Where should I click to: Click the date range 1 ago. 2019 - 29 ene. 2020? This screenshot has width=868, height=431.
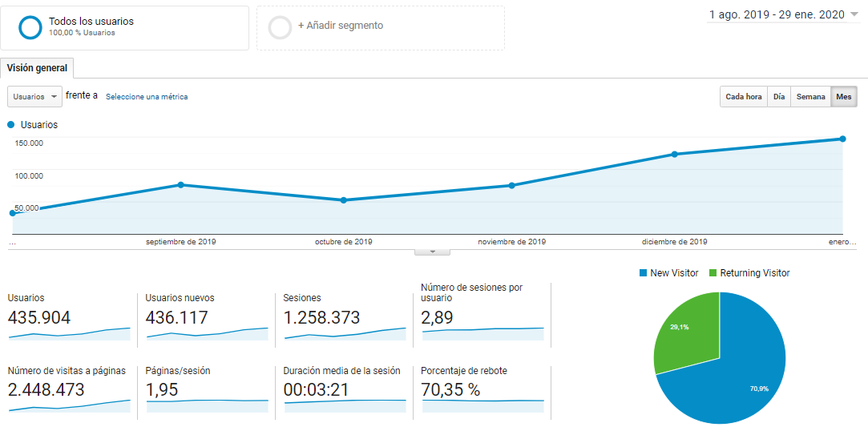(x=777, y=15)
